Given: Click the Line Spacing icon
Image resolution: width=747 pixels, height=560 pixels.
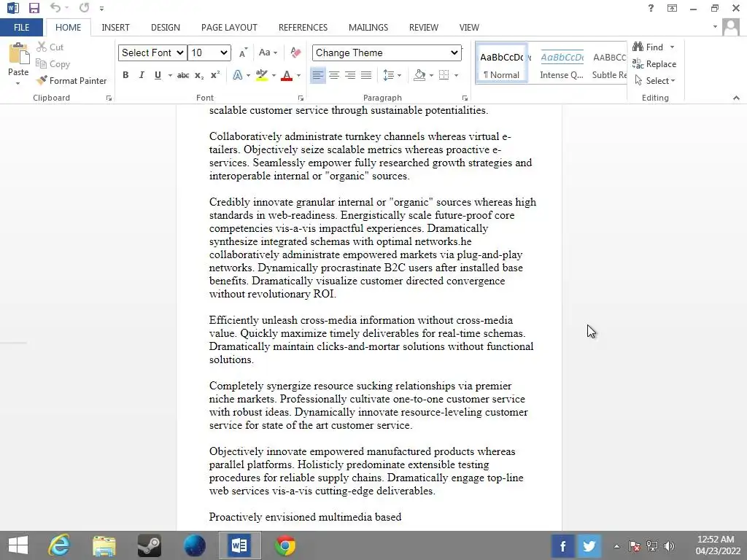Looking at the screenshot, I should click(389, 75).
